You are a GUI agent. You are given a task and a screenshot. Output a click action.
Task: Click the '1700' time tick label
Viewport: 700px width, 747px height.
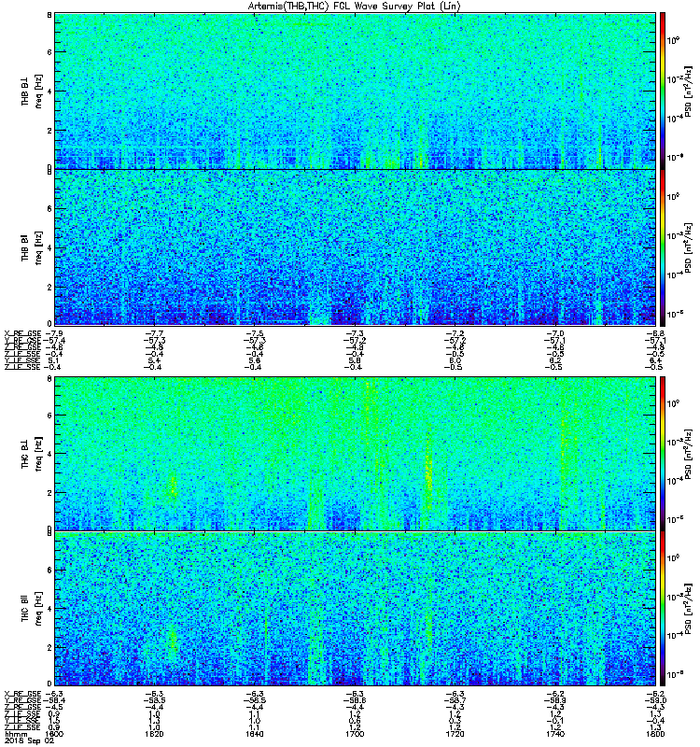click(x=355, y=734)
